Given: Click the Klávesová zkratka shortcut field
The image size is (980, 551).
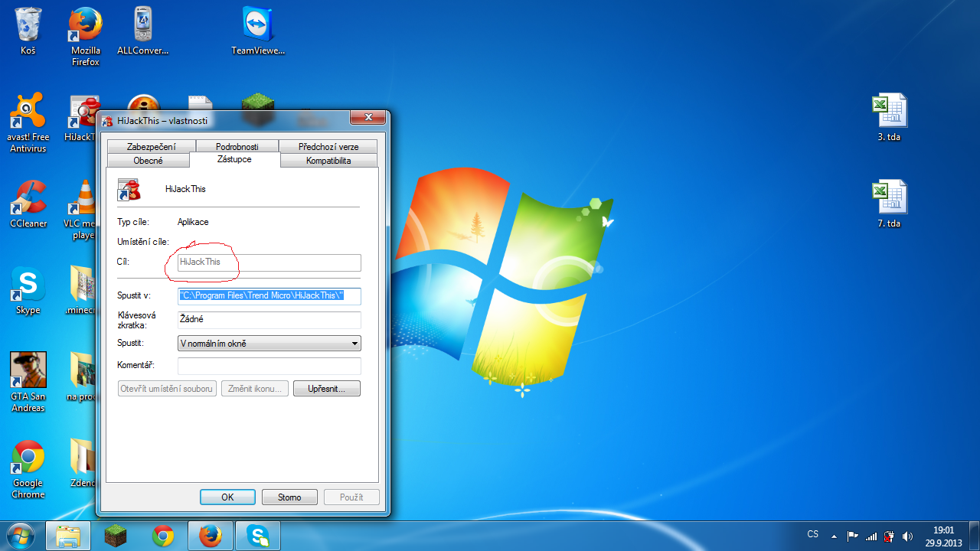Looking at the screenshot, I should click(x=269, y=320).
